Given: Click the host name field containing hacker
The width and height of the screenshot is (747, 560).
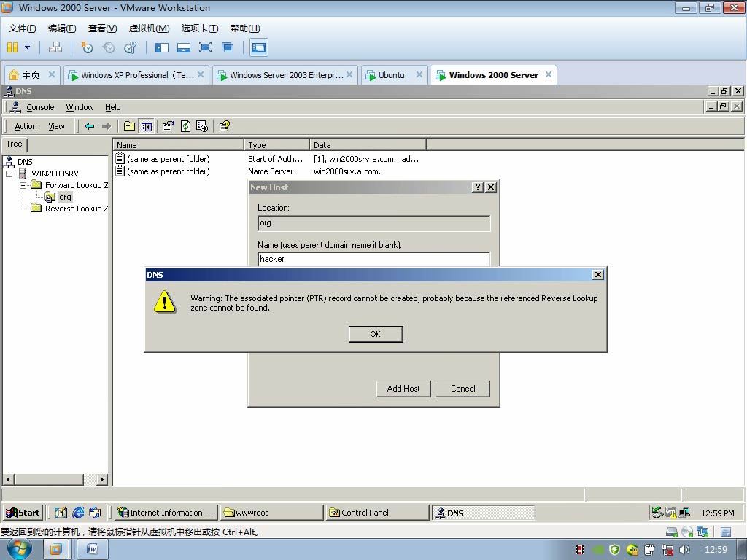Looking at the screenshot, I should pyautogui.click(x=374, y=259).
